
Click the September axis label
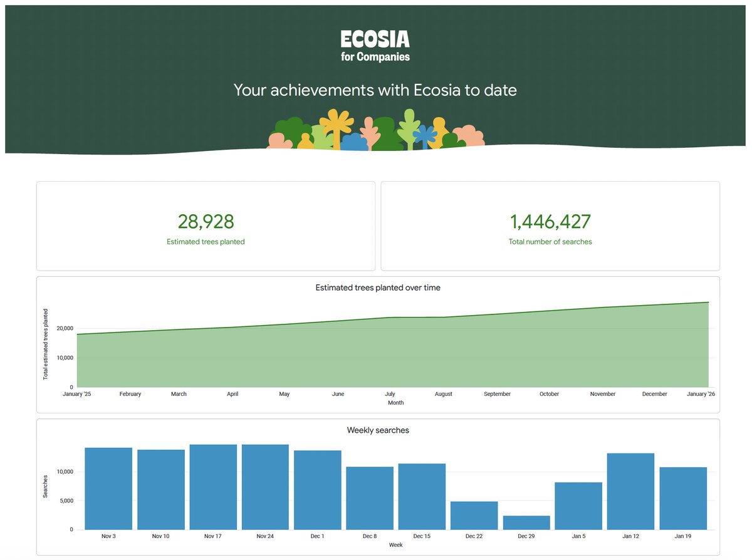[497, 394]
